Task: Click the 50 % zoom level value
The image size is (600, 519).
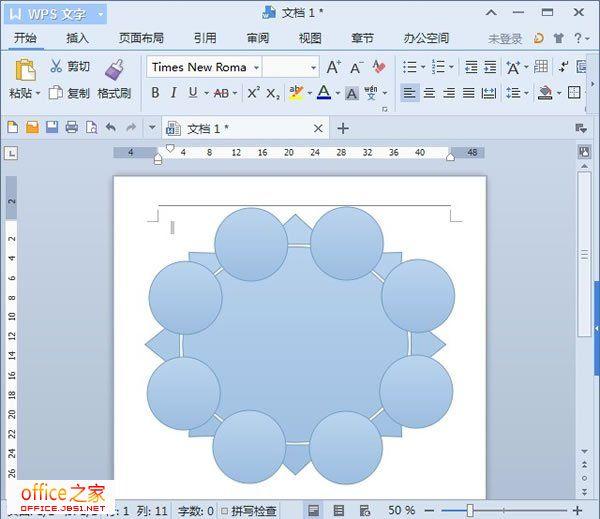Action: coord(401,510)
